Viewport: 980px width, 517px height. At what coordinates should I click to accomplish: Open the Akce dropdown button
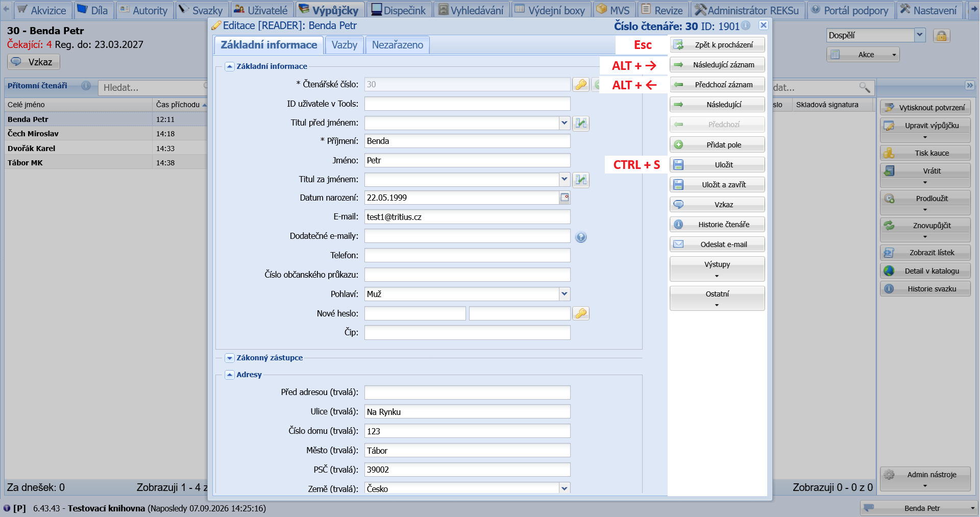pyautogui.click(x=863, y=55)
